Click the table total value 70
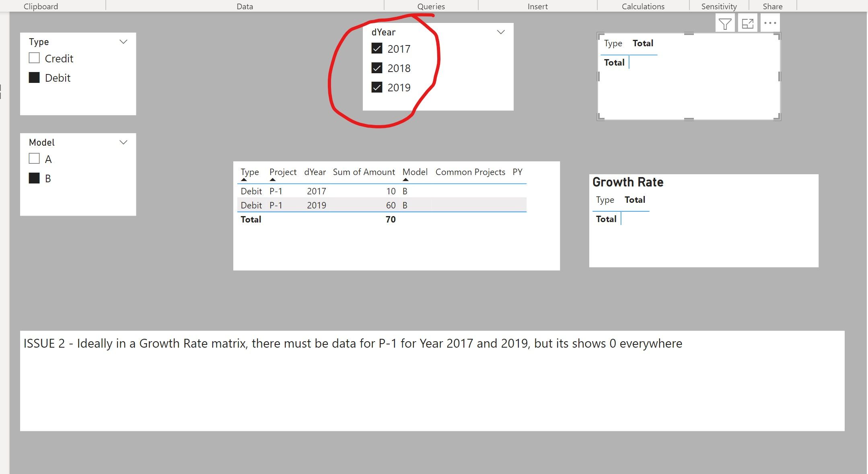The image size is (868, 474). click(390, 220)
